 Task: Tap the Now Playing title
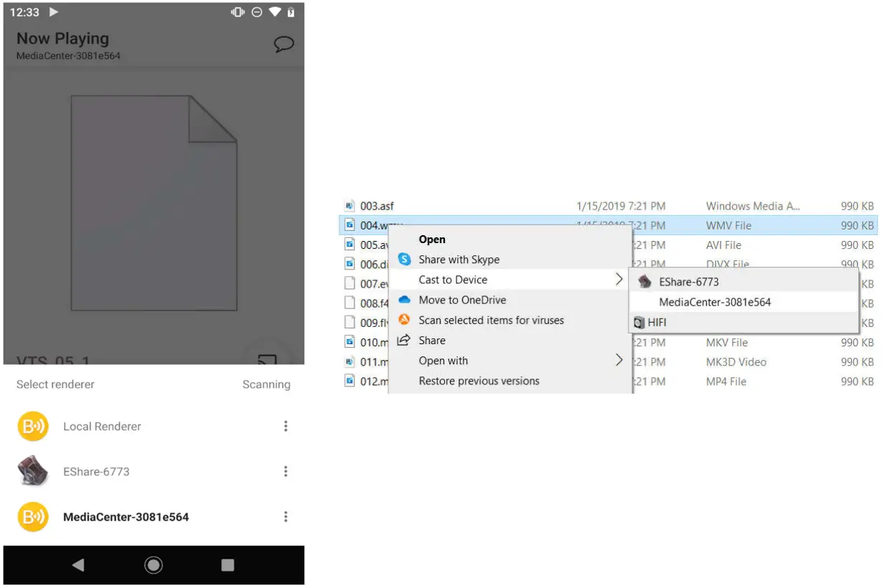62,39
